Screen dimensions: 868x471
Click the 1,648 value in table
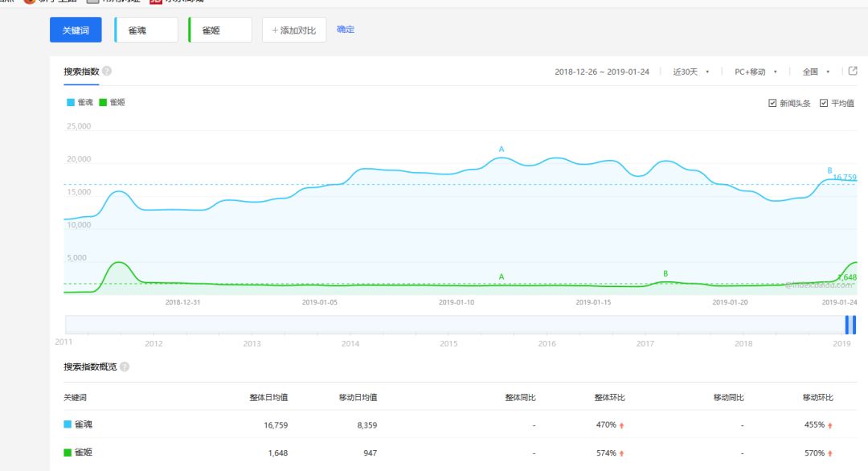click(278, 453)
